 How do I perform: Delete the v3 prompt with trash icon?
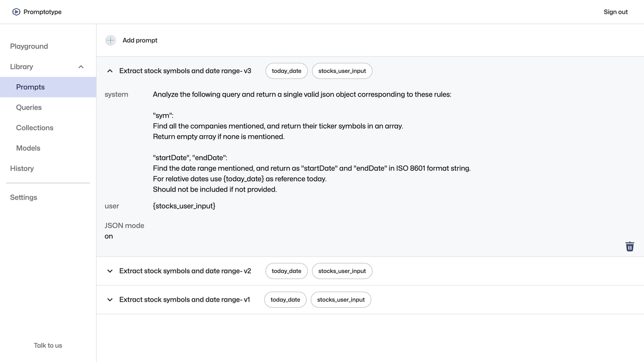click(x=629, y=246)
